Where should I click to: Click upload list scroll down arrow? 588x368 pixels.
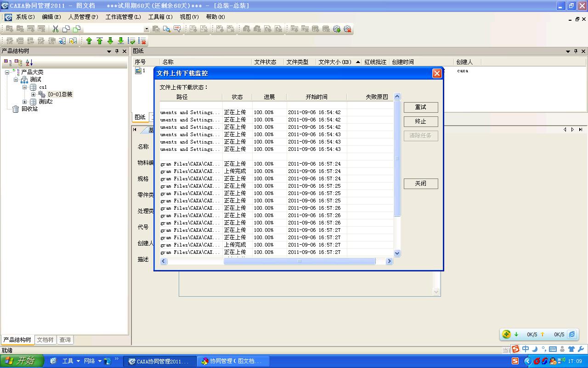[397, 253]
